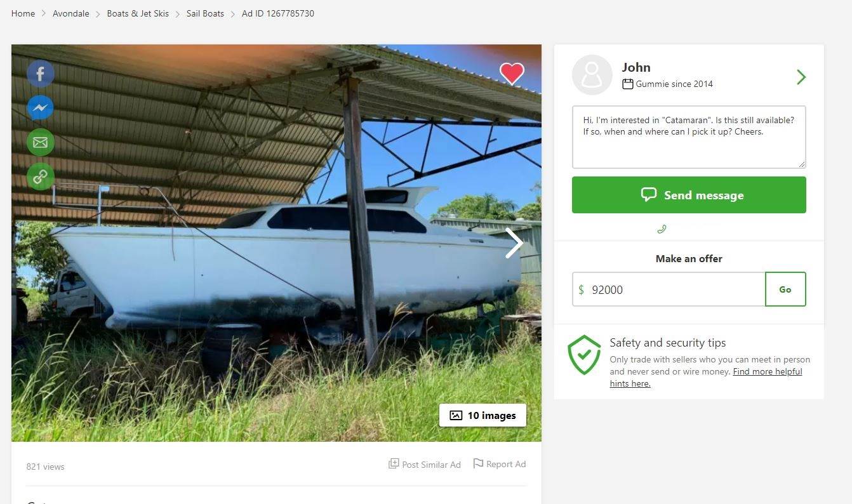This screenshot has height=504, width=852.
Task: Click John's profile avatar
Action: (592, 75)
